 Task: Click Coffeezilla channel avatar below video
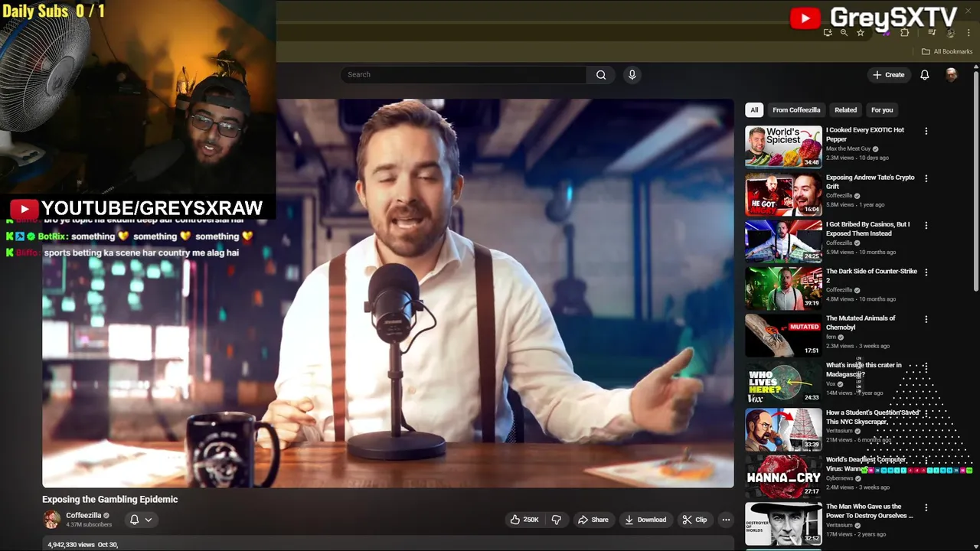[x=52, y=520]
